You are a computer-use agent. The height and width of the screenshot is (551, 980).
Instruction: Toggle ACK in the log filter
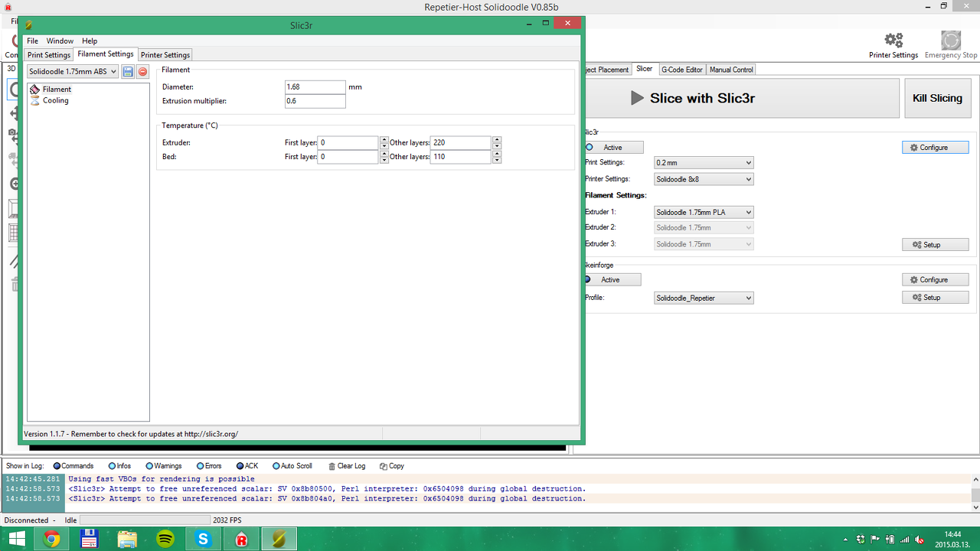247,466
